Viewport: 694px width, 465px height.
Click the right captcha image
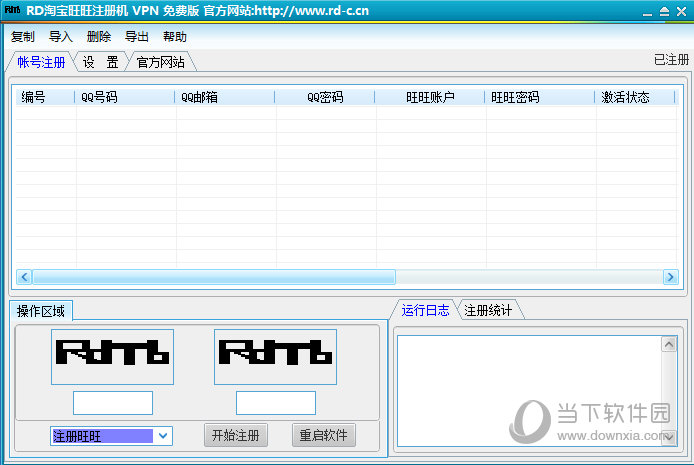click(275, 357)
